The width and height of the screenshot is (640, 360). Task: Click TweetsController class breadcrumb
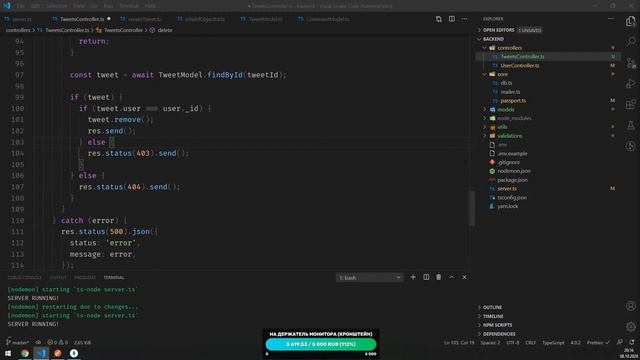pyautogui.click(x=123, y=30)
